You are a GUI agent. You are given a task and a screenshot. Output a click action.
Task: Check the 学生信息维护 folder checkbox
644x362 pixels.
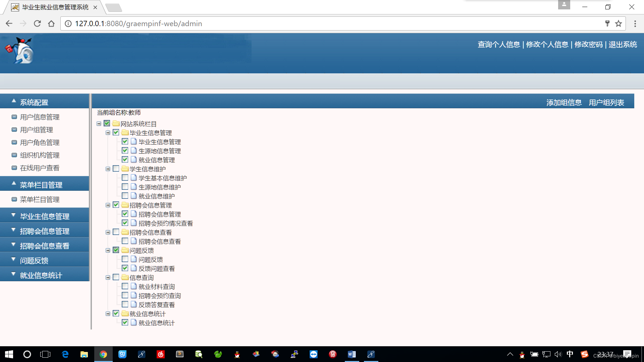click(x=116, y=169)
